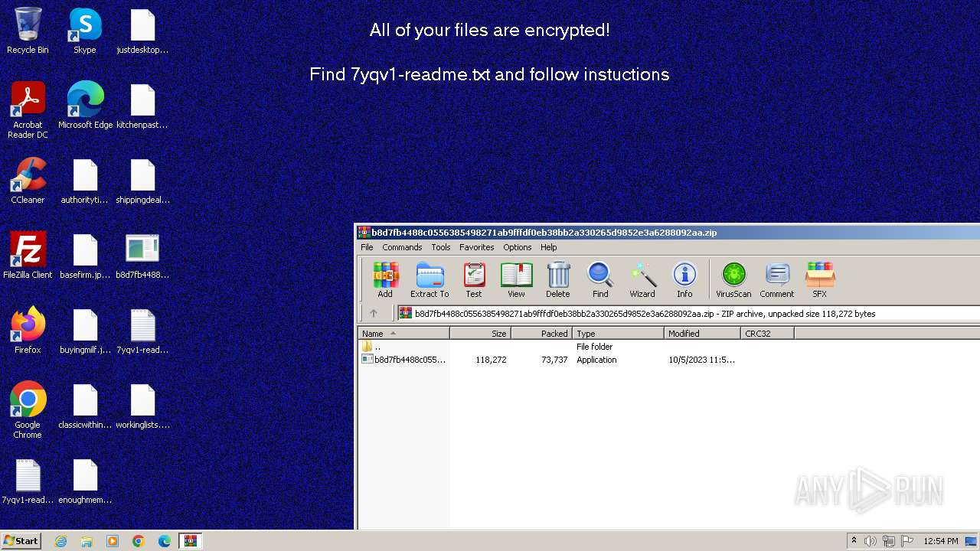Click the Find magnifier icon
980x551 pixels.
[600, 279]
